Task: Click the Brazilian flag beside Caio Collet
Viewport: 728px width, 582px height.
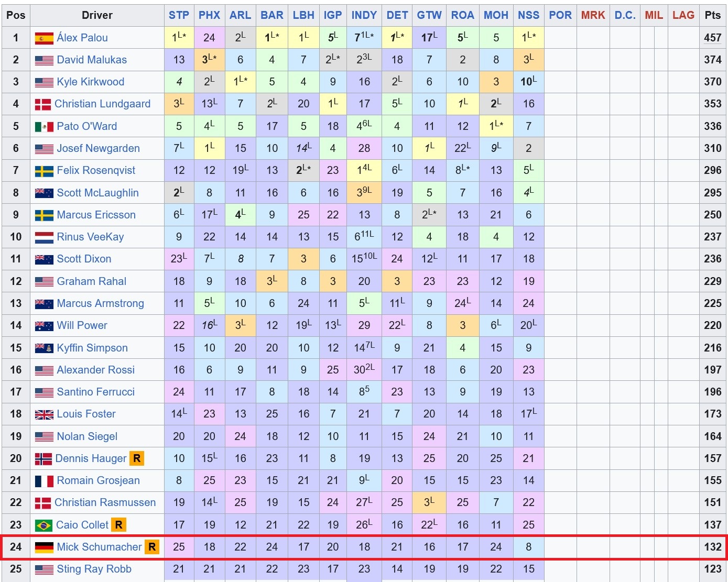Action: tap(44, 525)
